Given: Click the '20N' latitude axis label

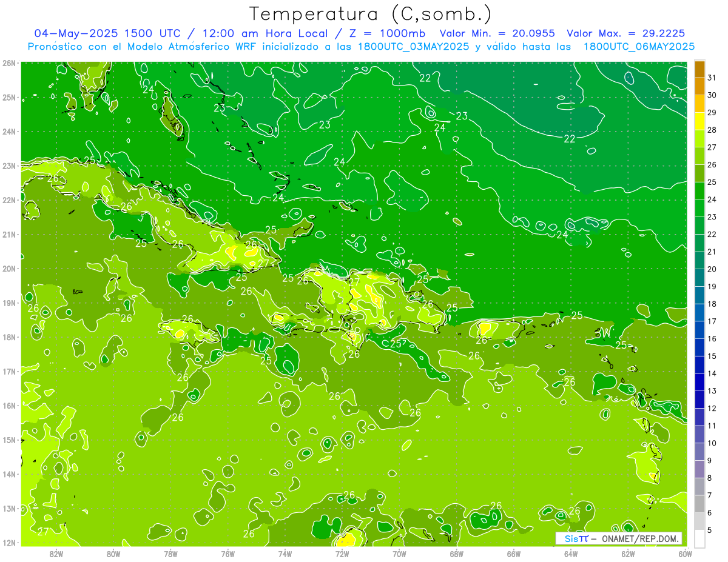Looking at the screenshot, I should pyautogui.click(x=9, y=269).
